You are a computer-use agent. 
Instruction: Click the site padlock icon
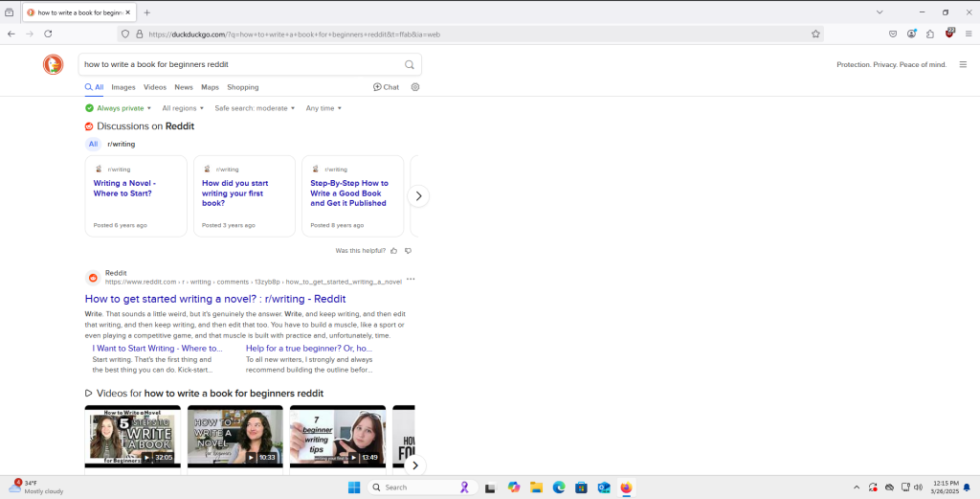pyautogui.click(x=140, y=34)
